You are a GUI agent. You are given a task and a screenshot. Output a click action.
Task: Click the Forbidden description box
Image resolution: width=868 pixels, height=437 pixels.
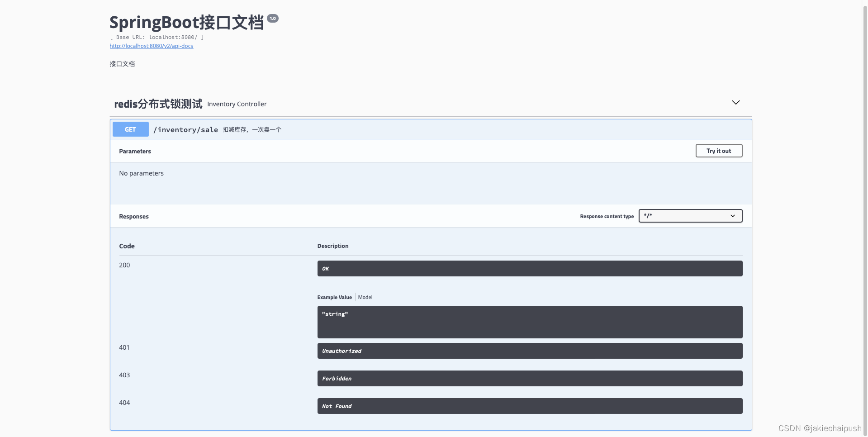pyautogui.click(x=530, y=378)
